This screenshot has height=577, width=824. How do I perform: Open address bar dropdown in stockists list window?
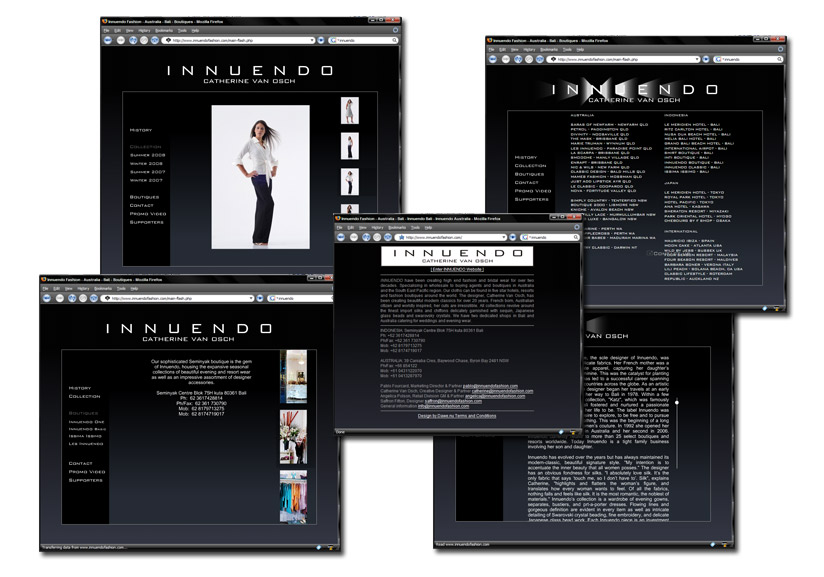(697, 59)
